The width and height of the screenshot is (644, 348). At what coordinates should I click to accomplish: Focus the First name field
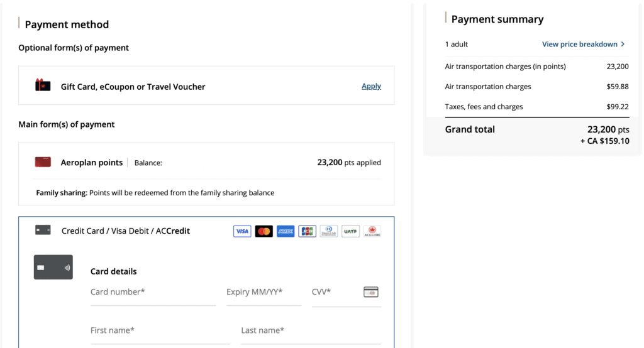pyautogui.click(x=160, y=333)
